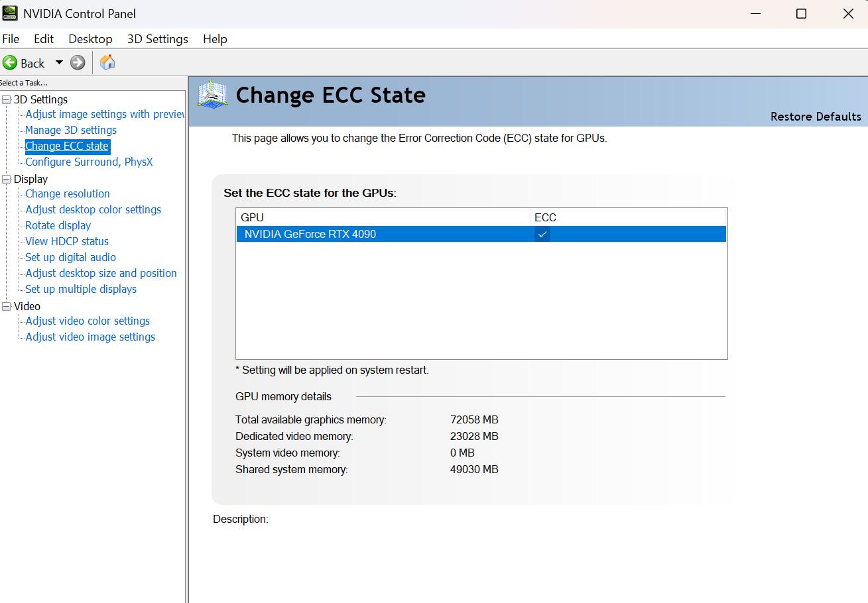Image resolution: width=868 pixels, height=603 pixels.
Task: Click the page intro text about ECC
Action: 419,138
